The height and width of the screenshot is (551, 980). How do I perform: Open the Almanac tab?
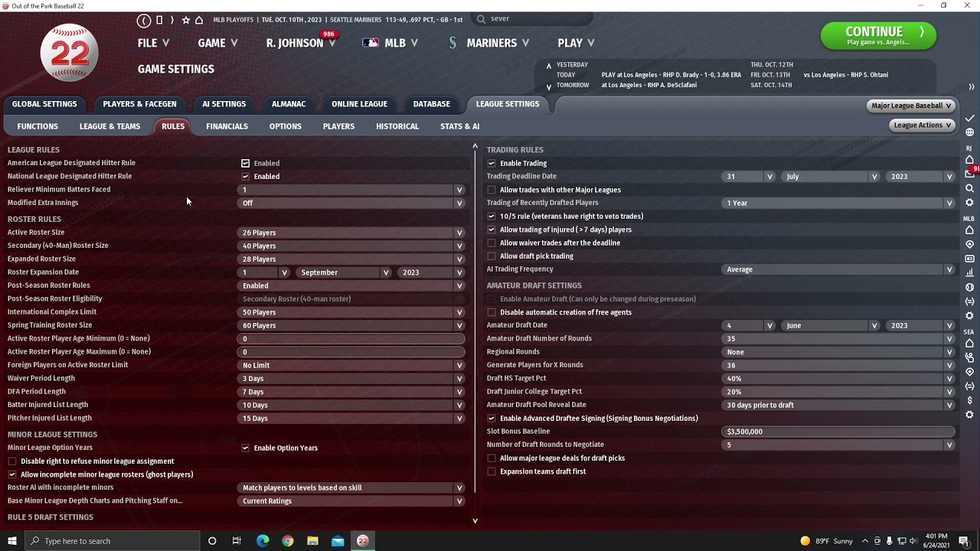(289, 104)
